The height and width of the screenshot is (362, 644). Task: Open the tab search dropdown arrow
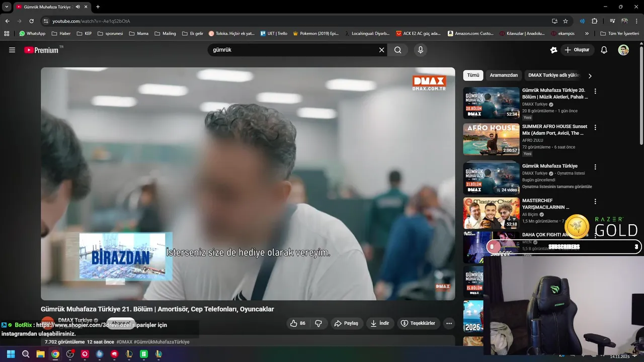7,7
